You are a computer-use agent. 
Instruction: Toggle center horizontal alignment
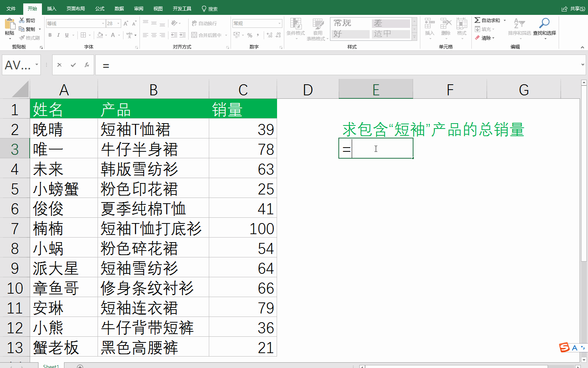154,35
